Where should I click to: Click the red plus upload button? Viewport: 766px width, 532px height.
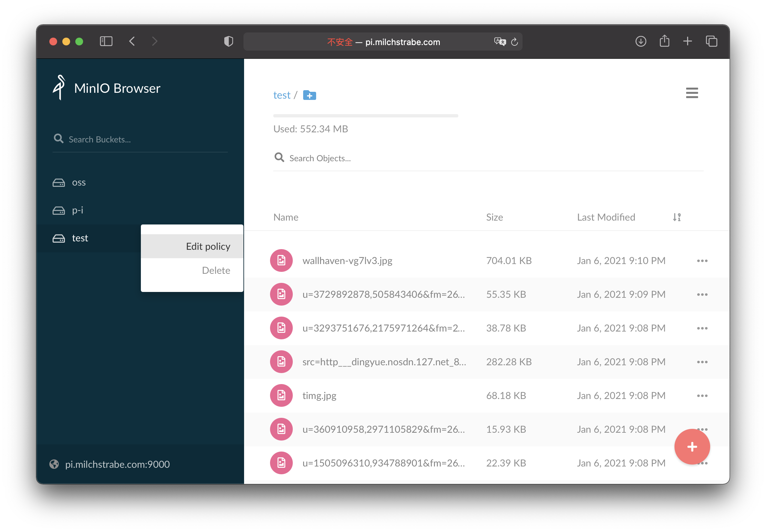pyautogui.click(x=692, y=446)
